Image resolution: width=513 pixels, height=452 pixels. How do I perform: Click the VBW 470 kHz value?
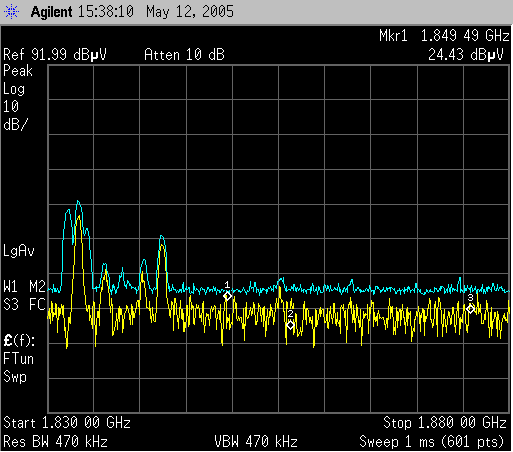(256, 442)
